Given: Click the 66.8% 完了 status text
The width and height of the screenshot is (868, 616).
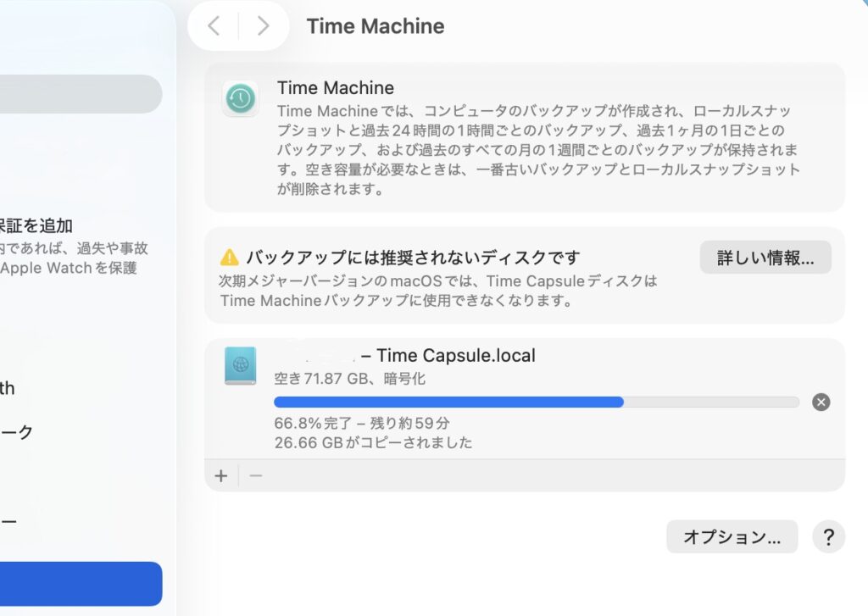Looking at the screenshot, I should click(313, 424).
